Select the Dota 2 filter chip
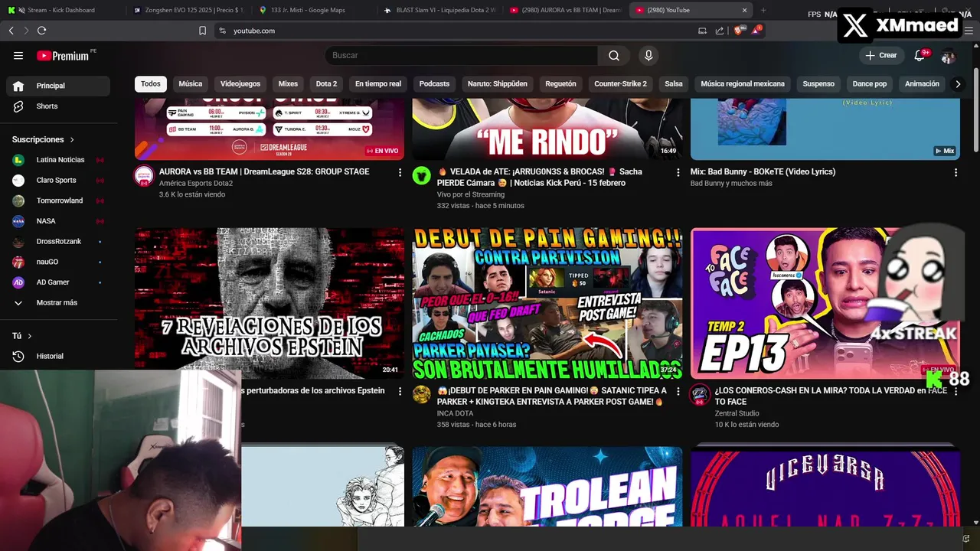This screenshot has width=980, height=551. click(x=326, y=83)
